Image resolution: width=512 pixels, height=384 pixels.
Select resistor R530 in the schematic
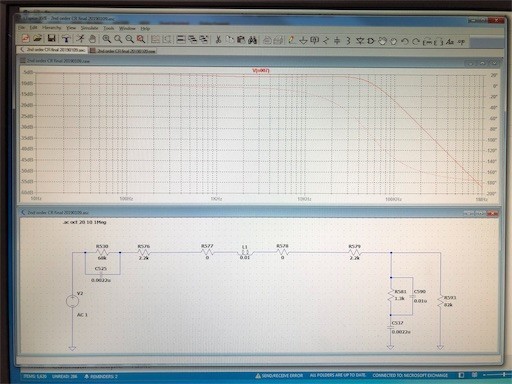[102, 253]
